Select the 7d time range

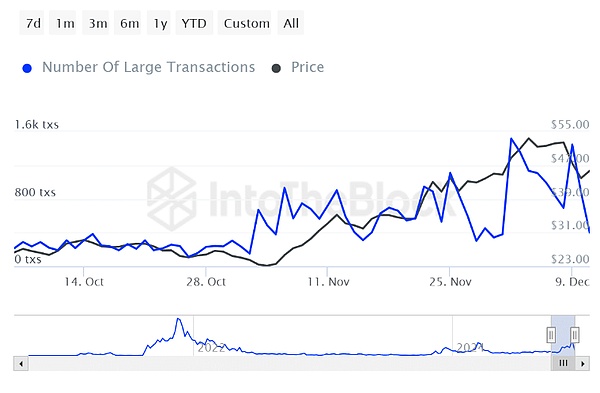pyautogui.click(x=32, y=23)
